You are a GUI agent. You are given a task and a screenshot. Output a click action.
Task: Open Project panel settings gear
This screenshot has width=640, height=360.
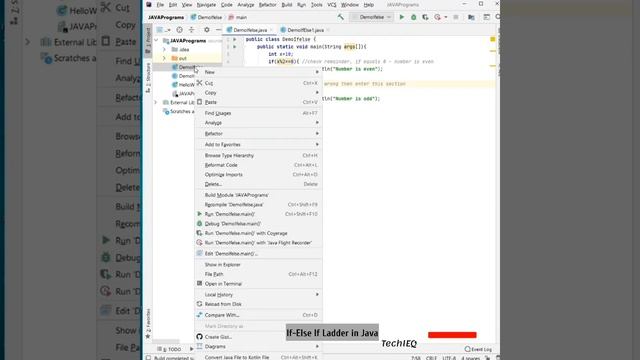[207, 30]
